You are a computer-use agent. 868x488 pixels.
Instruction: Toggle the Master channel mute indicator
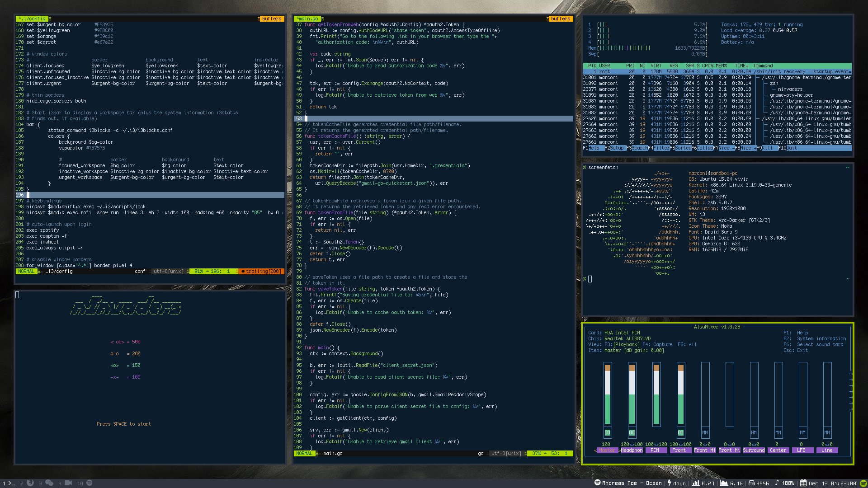pos(607,432)
